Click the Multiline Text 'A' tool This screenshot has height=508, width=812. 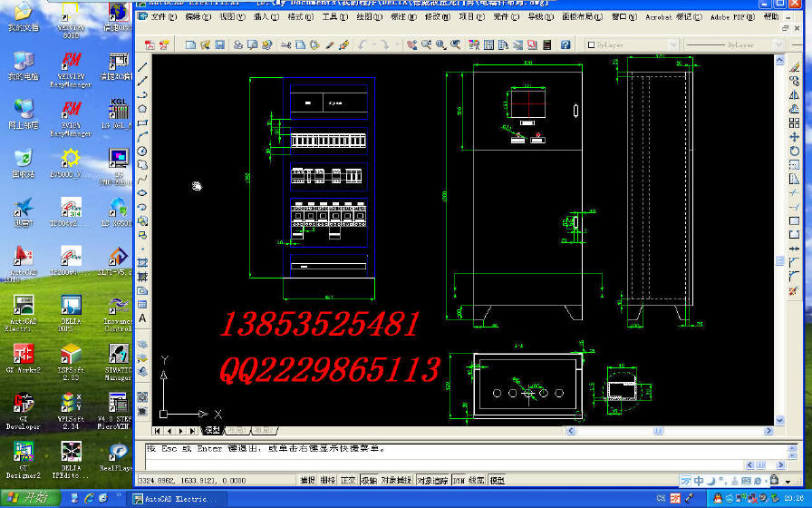coord(143,318)
